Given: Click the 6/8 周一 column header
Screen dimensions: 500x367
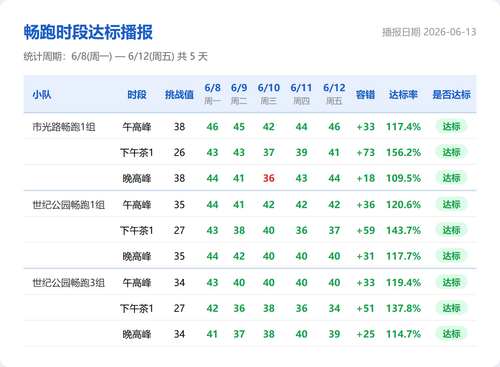Looking at the screenshot, I should [212, 94].
